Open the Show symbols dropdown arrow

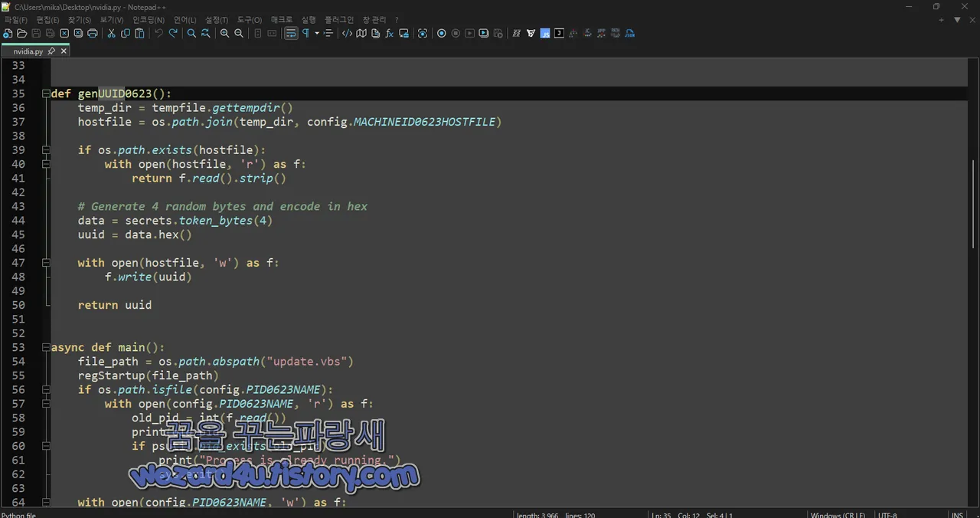317,34
